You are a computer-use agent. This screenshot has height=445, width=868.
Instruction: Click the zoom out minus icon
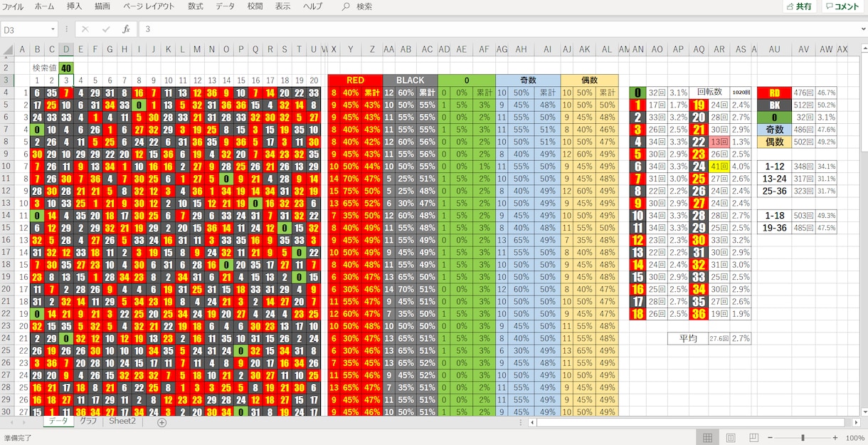pyautogui.click(x=771, y=438)
